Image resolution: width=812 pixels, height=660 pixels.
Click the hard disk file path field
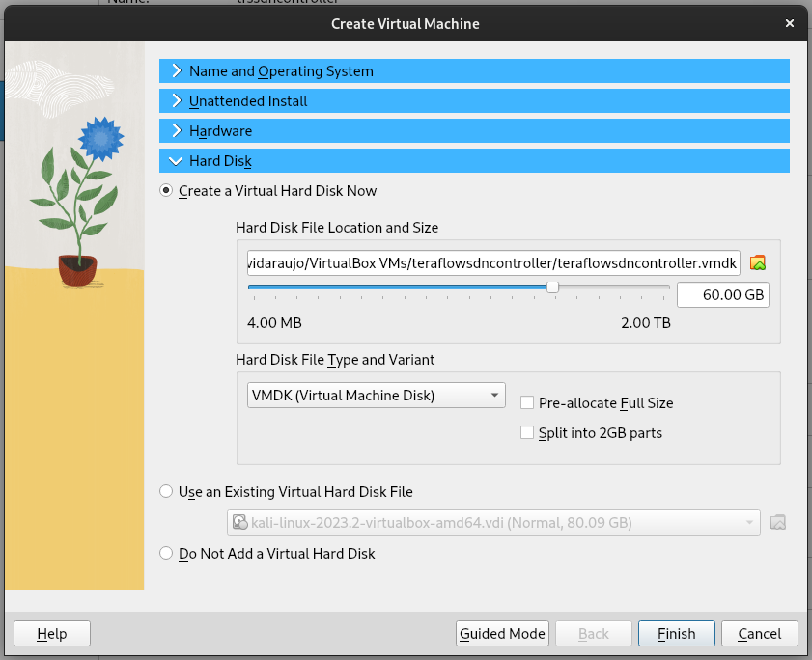point(492,262)
